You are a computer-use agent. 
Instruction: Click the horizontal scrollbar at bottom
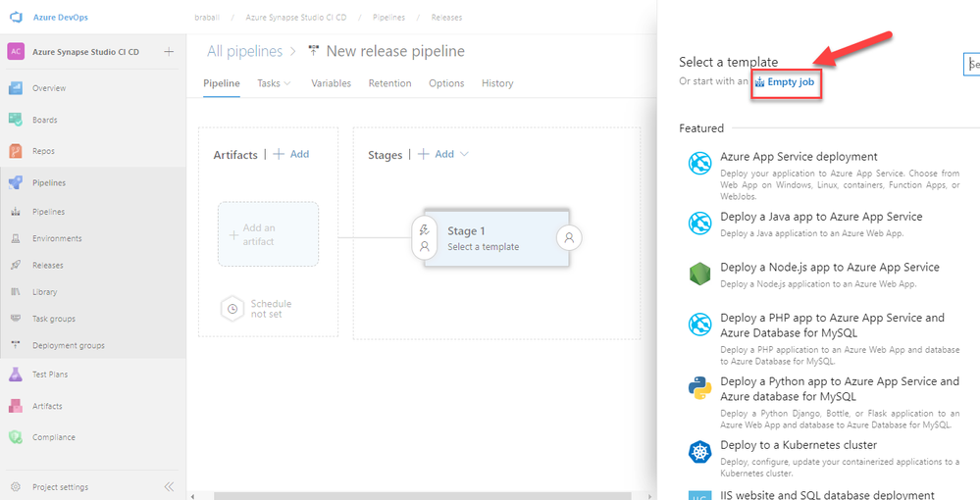coord(425,496)
